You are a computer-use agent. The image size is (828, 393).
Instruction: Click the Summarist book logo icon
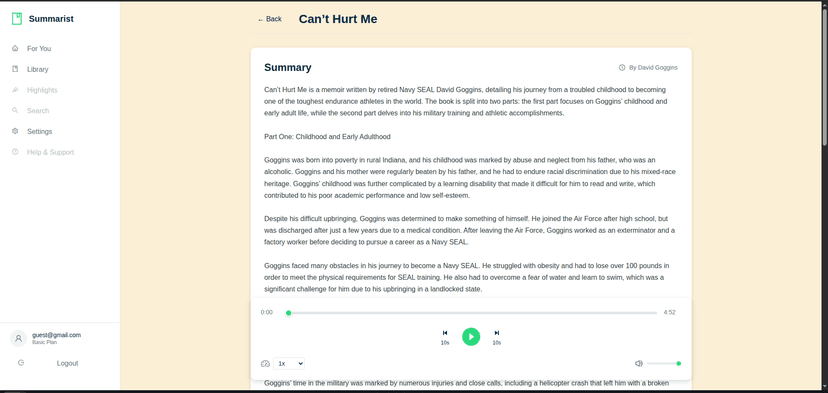17,19
